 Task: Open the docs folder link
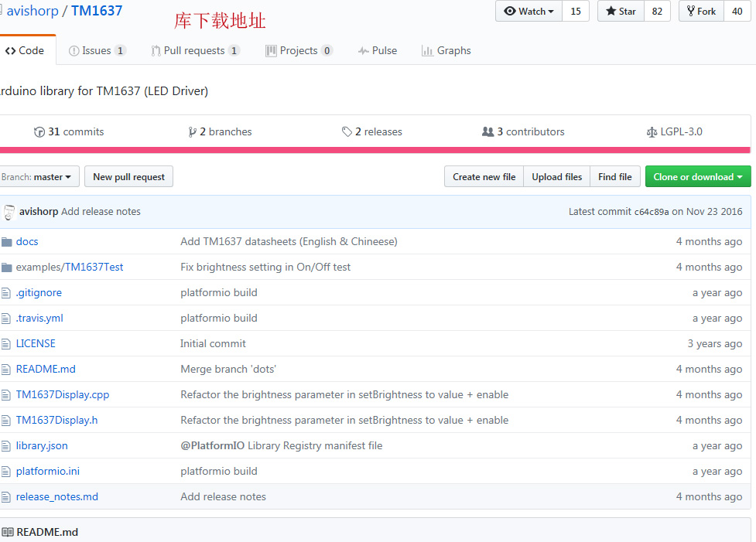click(x=27, y=242)
